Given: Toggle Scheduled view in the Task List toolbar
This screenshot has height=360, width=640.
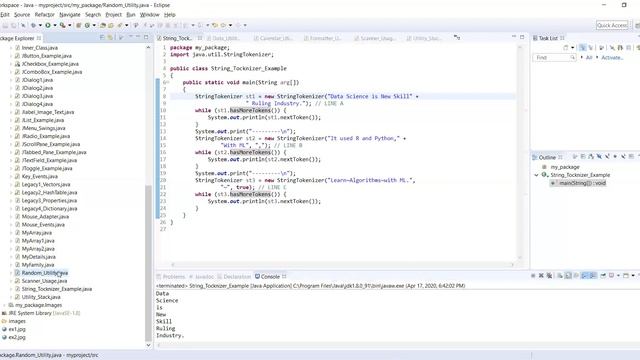Looking at the screenshot, I should tap(591, 48).
